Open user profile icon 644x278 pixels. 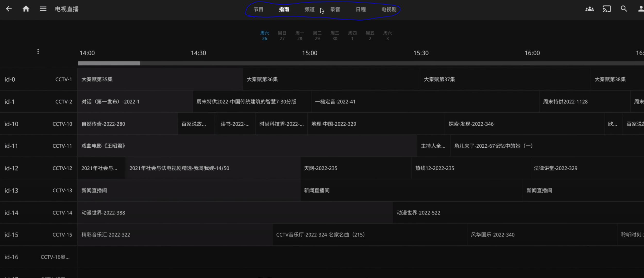tap(640, 9)
